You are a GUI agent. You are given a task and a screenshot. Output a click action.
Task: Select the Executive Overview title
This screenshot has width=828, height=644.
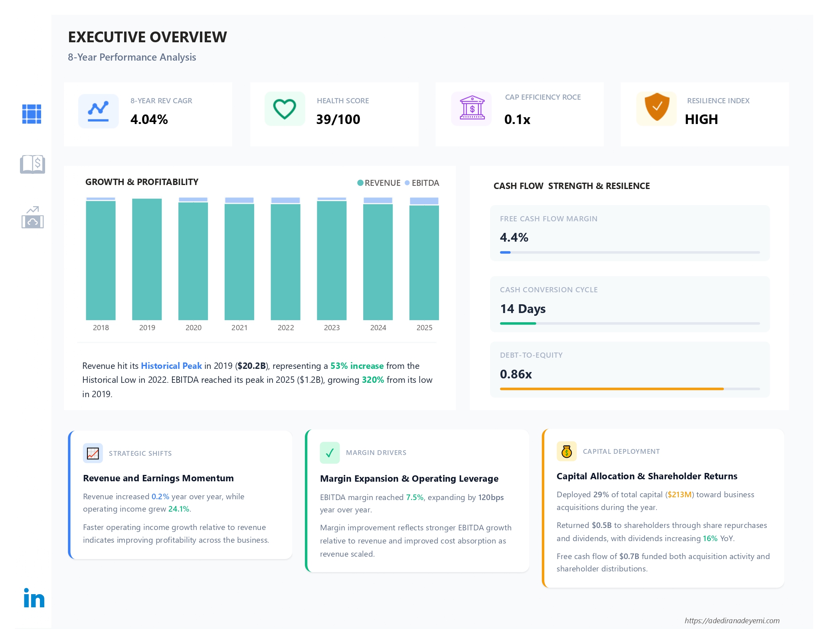[147, 37]
